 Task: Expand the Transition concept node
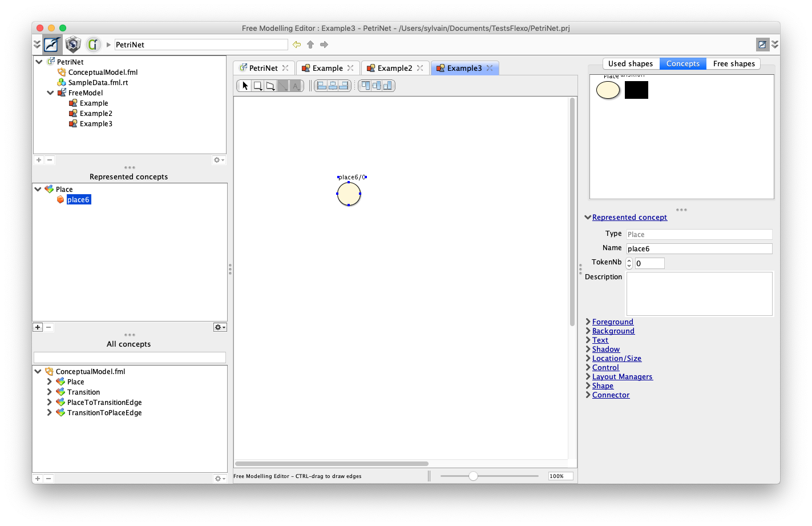pyautogui.click(x=49, y=392)
